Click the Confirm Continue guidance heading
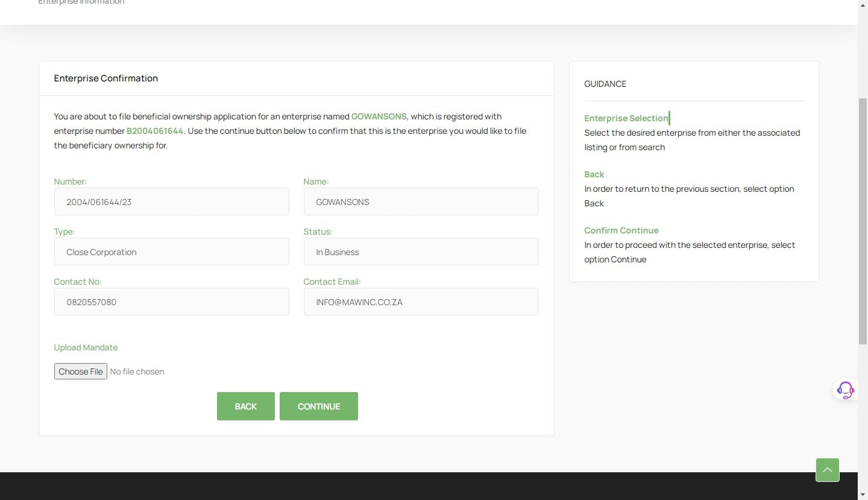 click(x=621, y=230)
